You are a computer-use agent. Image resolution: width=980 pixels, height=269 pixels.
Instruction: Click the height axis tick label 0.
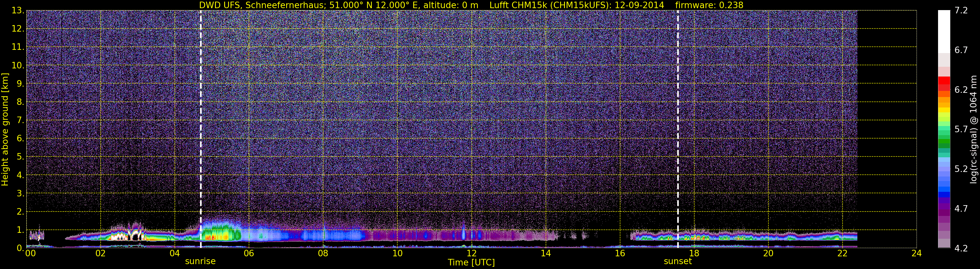click(20, 248)
